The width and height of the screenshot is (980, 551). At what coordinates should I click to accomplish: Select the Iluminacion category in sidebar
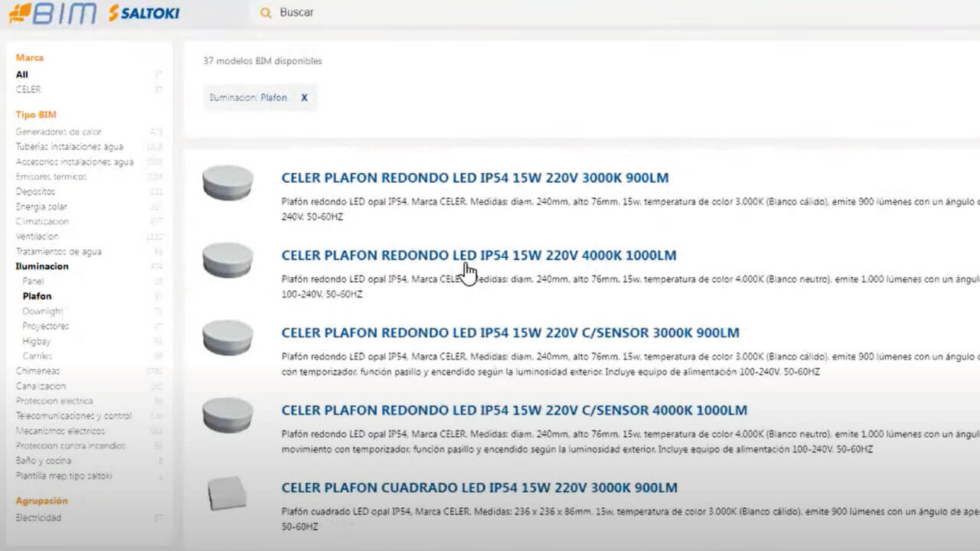pyautogui.click(x=42, y=266)
